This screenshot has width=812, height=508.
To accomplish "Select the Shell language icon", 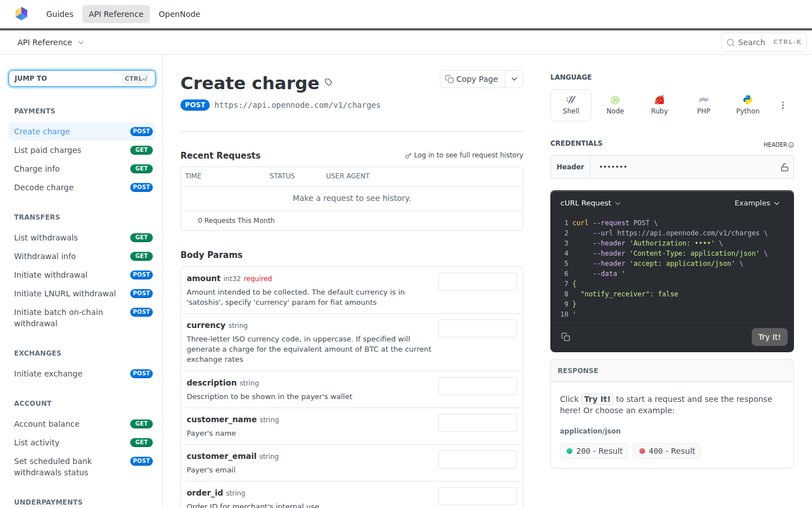I will click(571, 105).
